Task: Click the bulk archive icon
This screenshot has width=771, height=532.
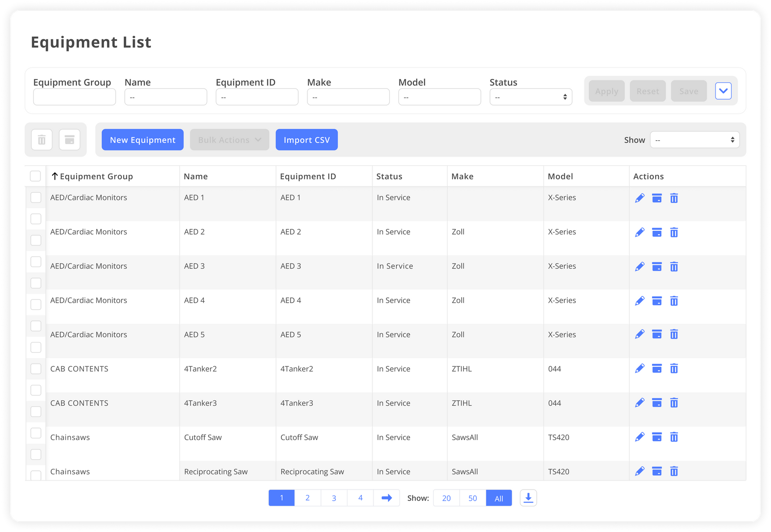Action: pos(69,139)
